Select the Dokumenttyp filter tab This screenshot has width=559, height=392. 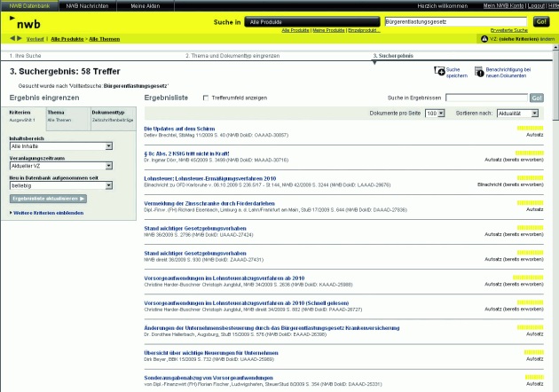111,116
